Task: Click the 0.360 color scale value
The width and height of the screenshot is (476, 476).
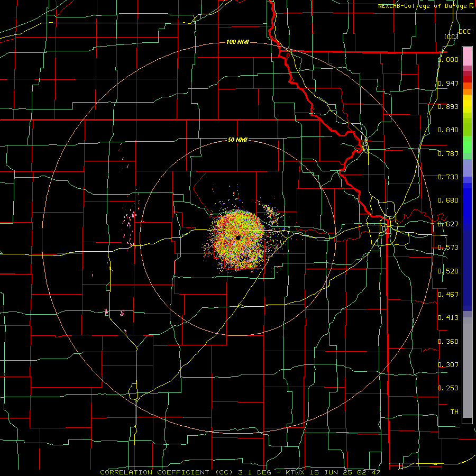Action: [x=448, y=342]
